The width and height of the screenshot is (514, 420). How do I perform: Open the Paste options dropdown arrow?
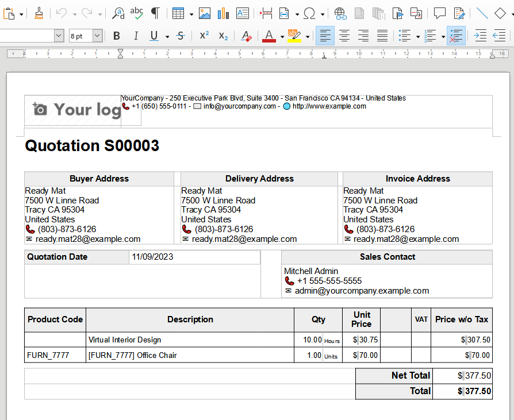coord(21,14)
